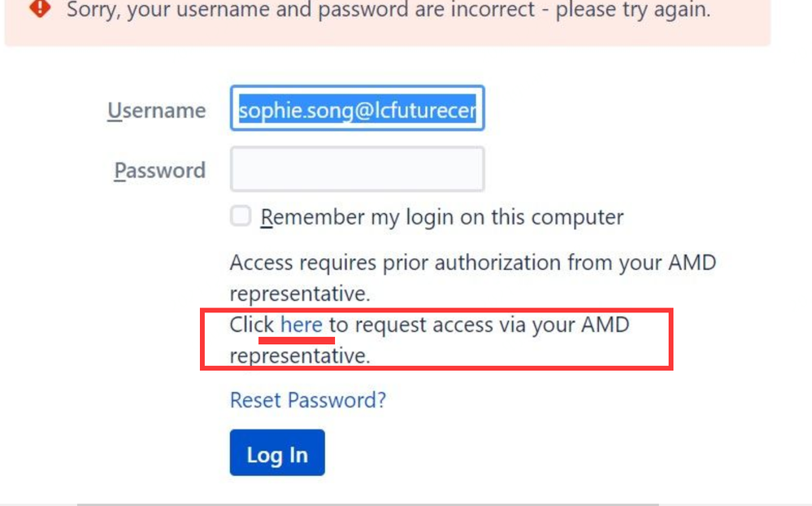Viewport: 812px width, 506px height.
Task: Click 'representative.' under the here link line
Action: pos(300,356)
